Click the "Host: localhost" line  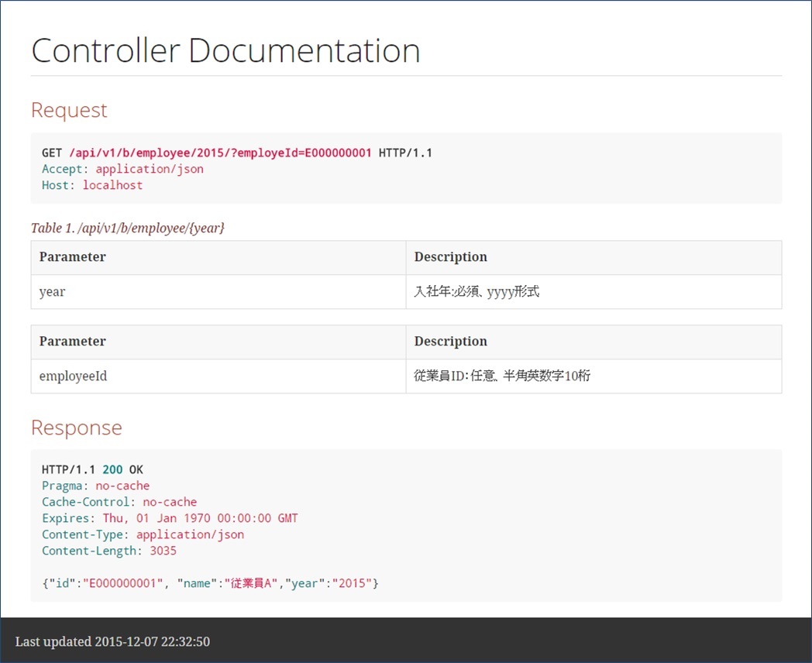click(x=91, y=185)
